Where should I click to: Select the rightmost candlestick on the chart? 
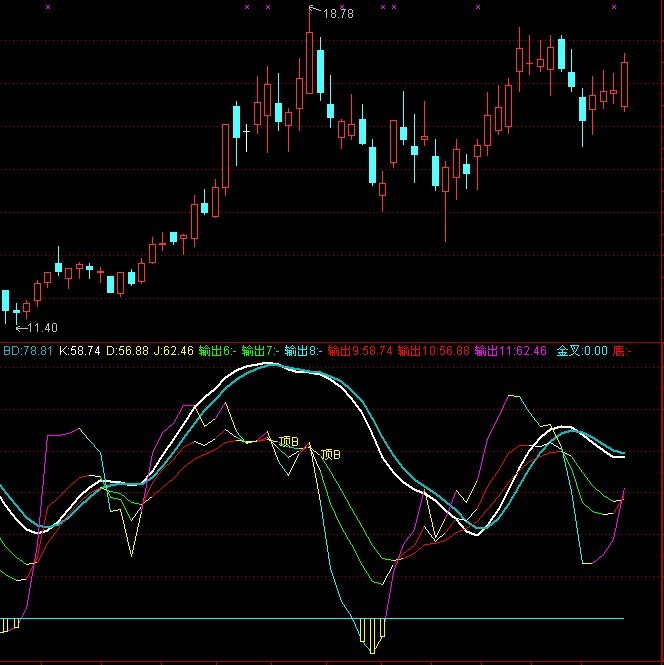[x=624, y=83]
